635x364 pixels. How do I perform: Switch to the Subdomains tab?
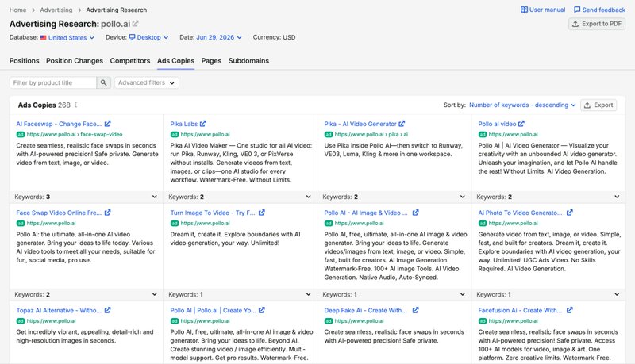click(x=248, y=61)
